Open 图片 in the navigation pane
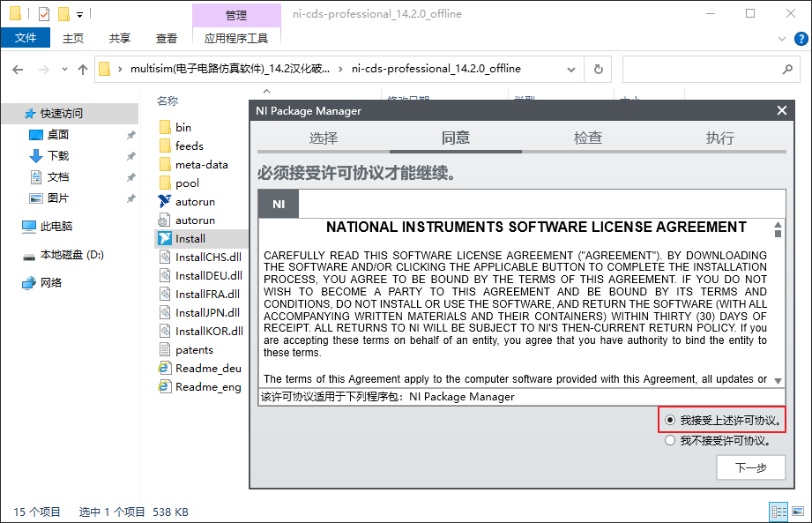Image resolution: width=812 pixels, height=523 pixels. (57, 198)
